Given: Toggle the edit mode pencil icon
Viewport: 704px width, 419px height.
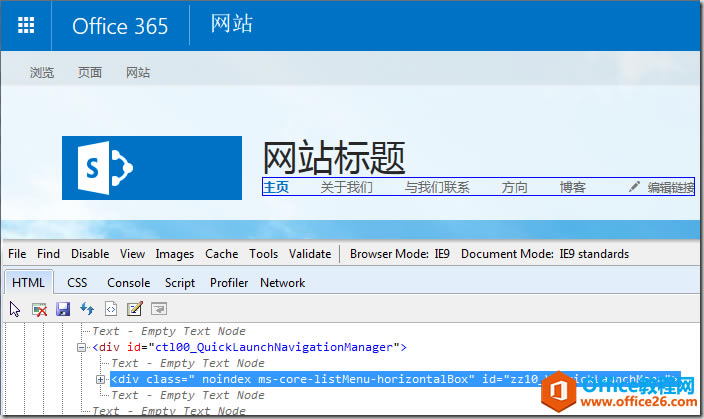Looking at the screenshot, I should pos(135,309).
